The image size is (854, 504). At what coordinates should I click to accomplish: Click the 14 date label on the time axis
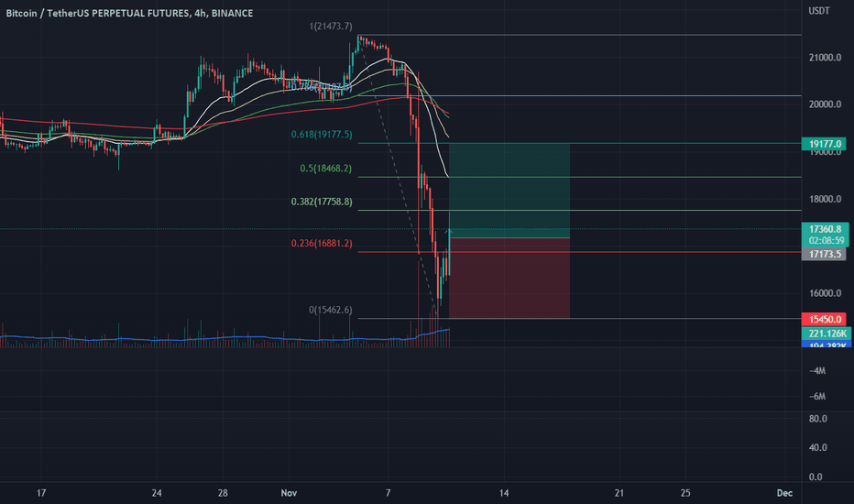click(504, 493)
